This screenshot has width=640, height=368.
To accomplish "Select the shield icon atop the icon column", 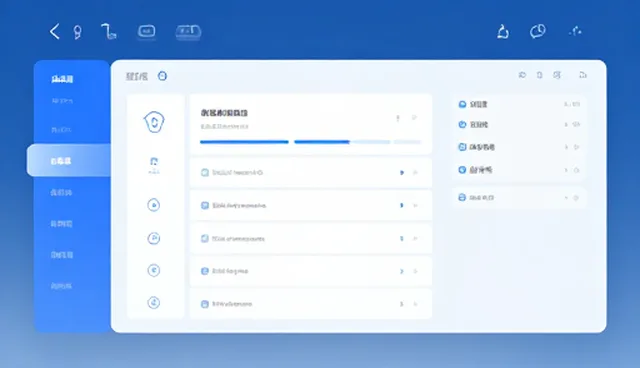I will (x=154, y=122).
